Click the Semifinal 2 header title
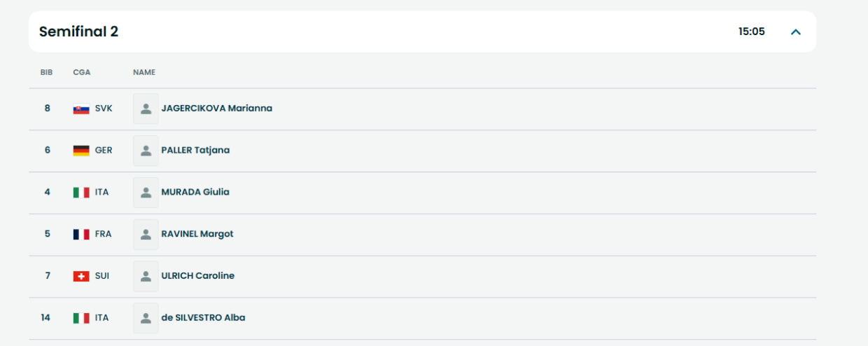868x346 pixels. 78,32
